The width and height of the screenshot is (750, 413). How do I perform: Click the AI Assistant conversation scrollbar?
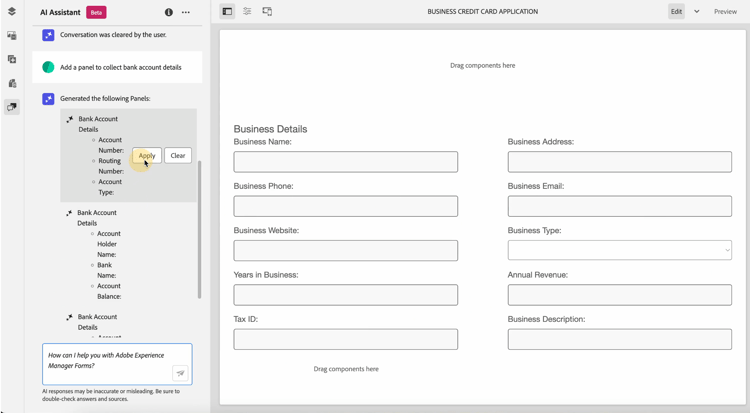click(x=199, y=230)
